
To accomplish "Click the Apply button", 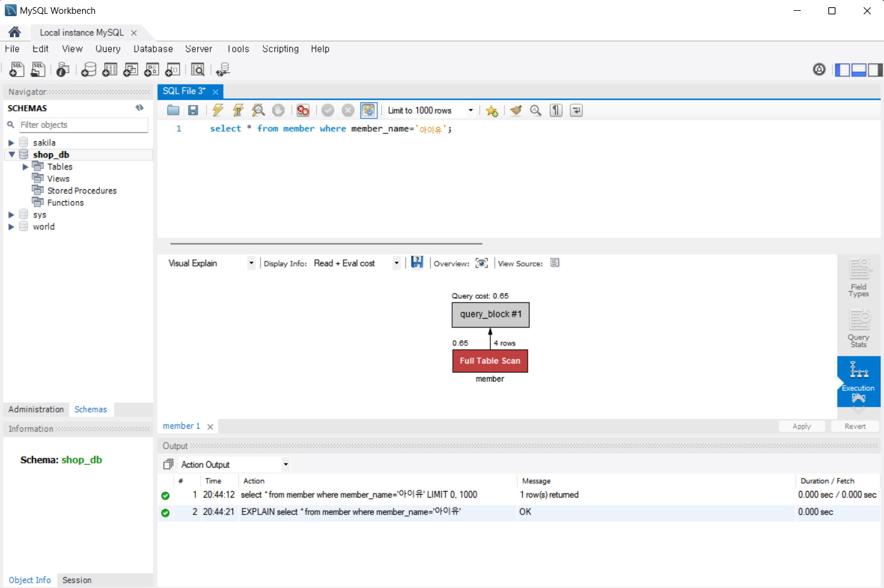I will (x=801, y=426).
